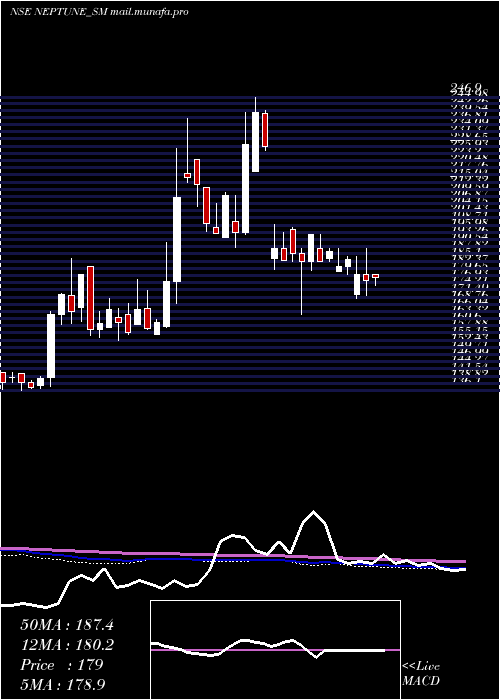This screenshot has height=700, width=500.
Task: Click the peak of the white indicator line
Action: [314, 512]
